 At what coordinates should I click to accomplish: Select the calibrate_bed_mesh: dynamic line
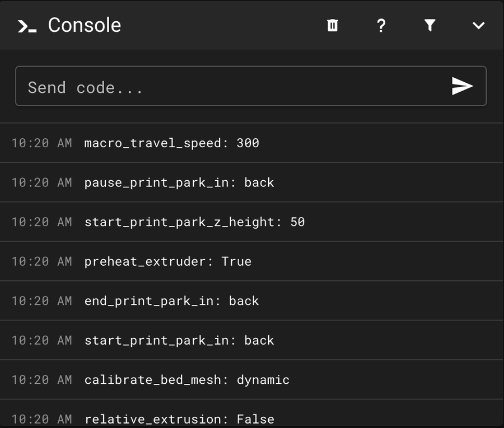[186, 380]
